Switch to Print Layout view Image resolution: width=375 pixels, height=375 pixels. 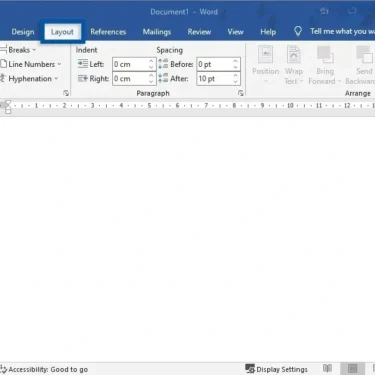click(x=352, y=369)
